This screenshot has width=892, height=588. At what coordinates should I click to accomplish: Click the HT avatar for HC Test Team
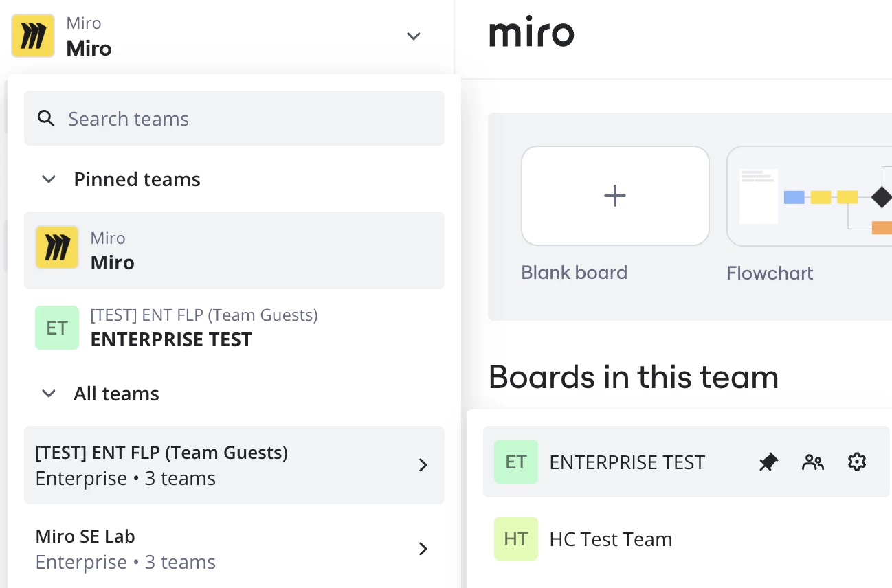[515, 539]
